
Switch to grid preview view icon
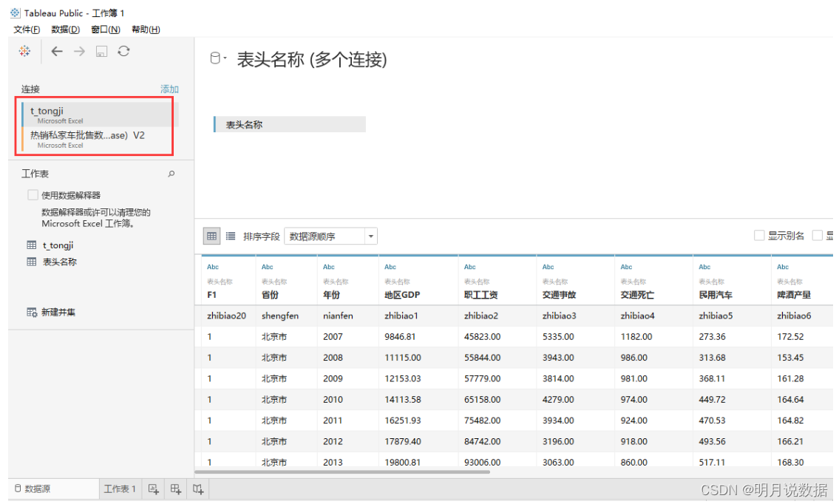tap(212, 236)
